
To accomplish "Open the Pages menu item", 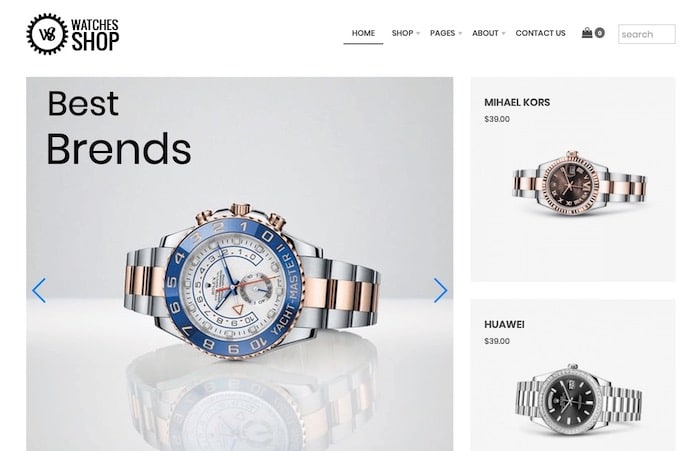I will click(x=442, y=33).
